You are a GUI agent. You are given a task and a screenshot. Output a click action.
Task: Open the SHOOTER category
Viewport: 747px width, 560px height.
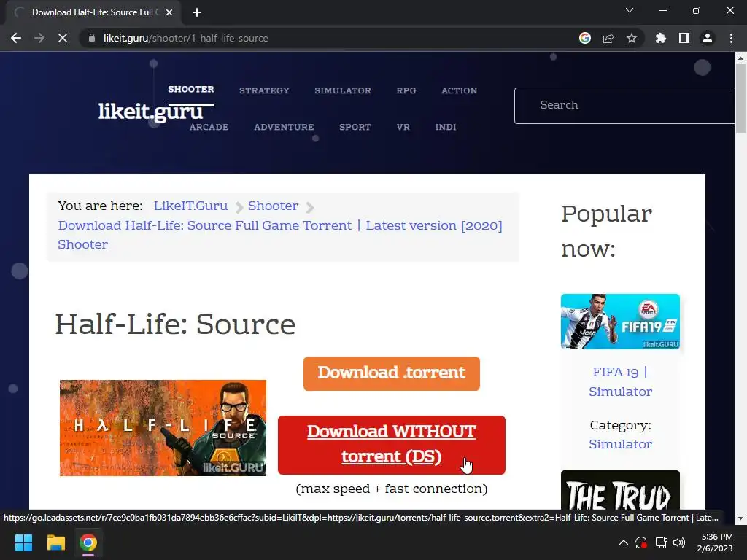190,89
